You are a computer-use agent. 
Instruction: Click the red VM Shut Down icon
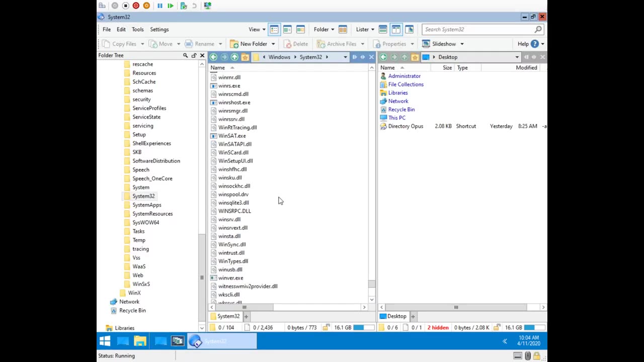click(136, 6)
